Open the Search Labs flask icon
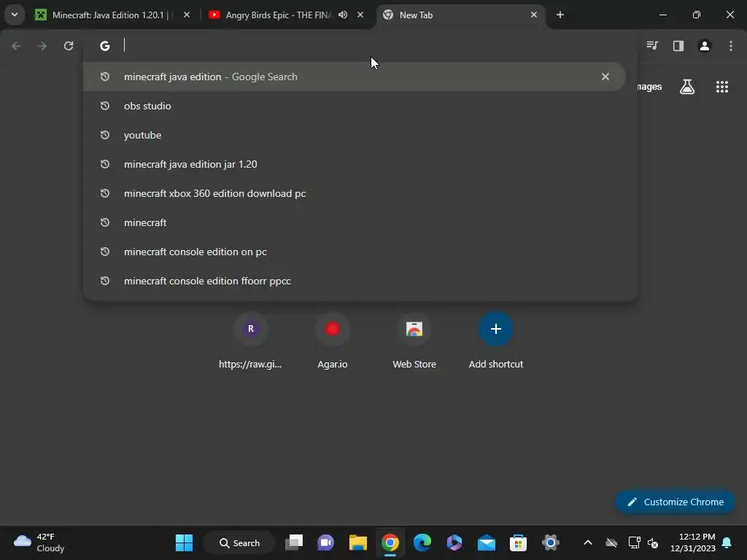 pos(687,87)
